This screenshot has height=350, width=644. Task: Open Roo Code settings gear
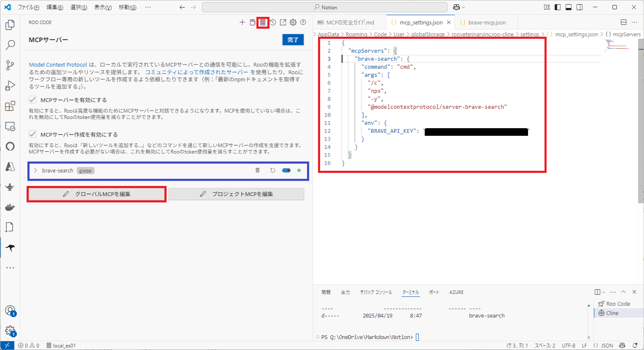click(x=293, y=22)
